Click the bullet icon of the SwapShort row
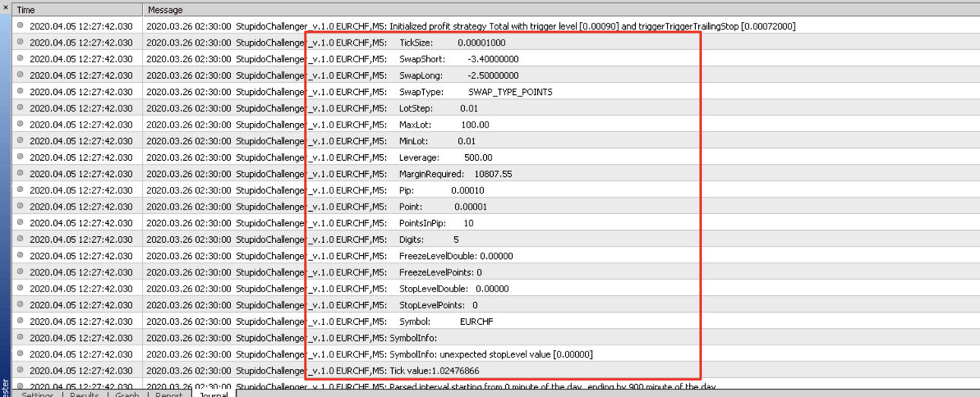Image resolution: width=980 pixels, height=397 pixels. [x=21, y=58]
